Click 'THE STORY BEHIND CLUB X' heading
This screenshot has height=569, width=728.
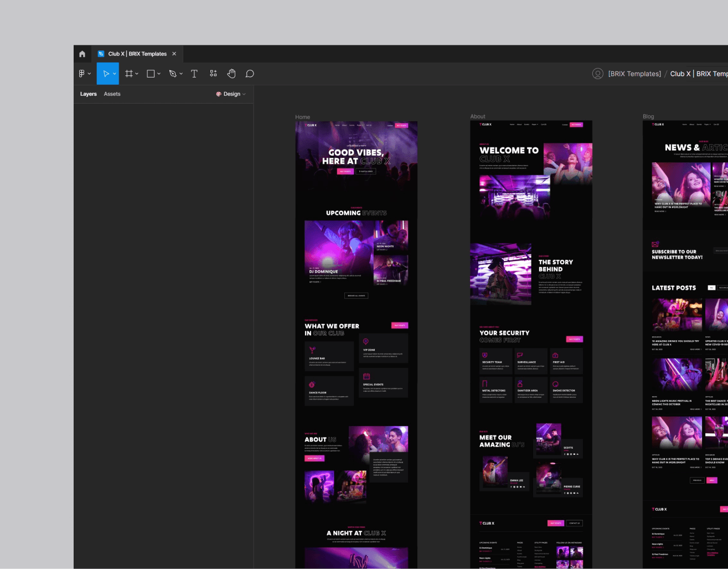tap(556, 269)
